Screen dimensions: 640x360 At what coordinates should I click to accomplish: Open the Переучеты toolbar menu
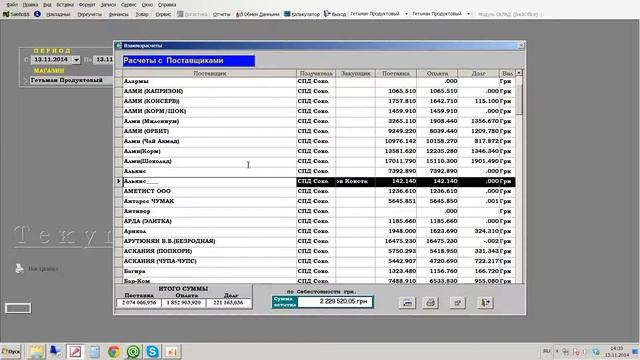(89, 14)
